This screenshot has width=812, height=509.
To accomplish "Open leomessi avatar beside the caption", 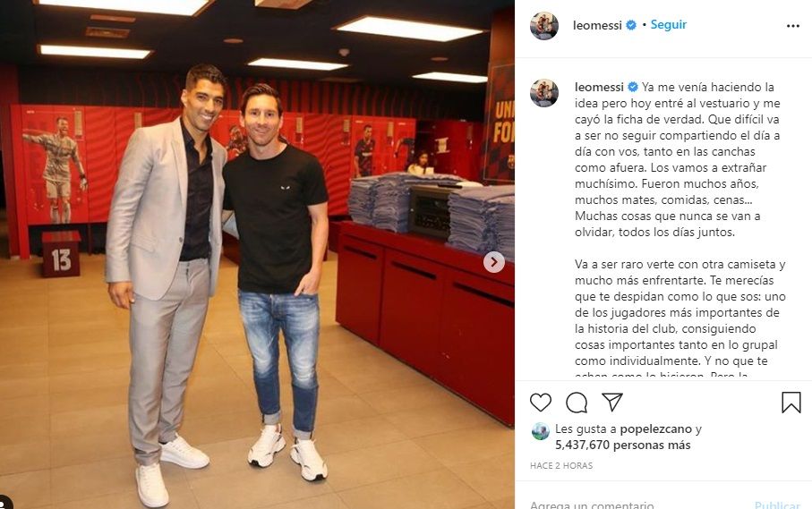I will coord(544,93).
